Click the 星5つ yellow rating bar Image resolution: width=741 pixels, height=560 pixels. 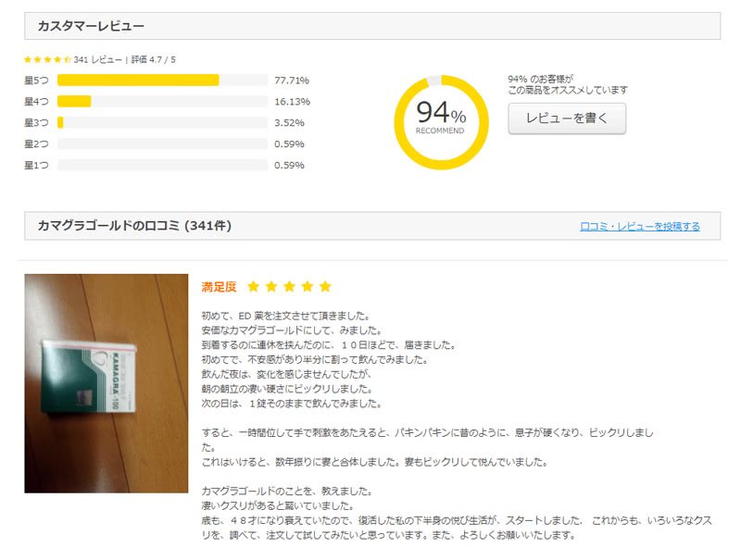pyautogui.click(x=138, y=81)
